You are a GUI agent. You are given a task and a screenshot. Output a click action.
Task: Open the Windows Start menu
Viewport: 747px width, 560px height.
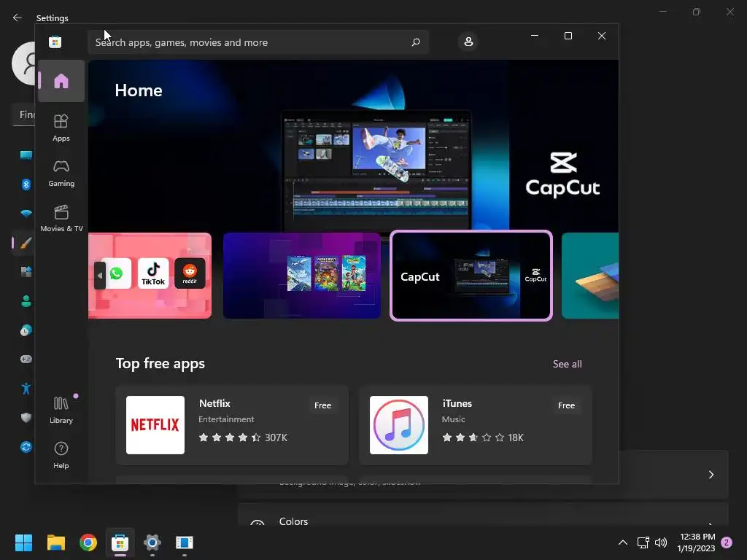pyautogui.click(x=23, y=542)
